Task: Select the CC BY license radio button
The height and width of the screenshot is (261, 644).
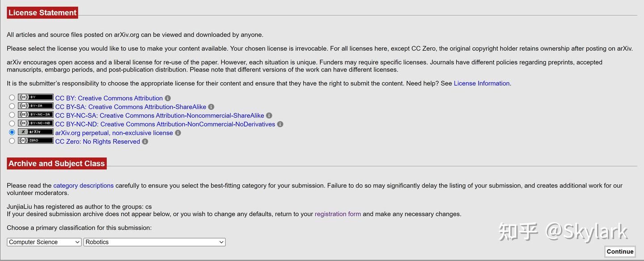Action: 12,98
